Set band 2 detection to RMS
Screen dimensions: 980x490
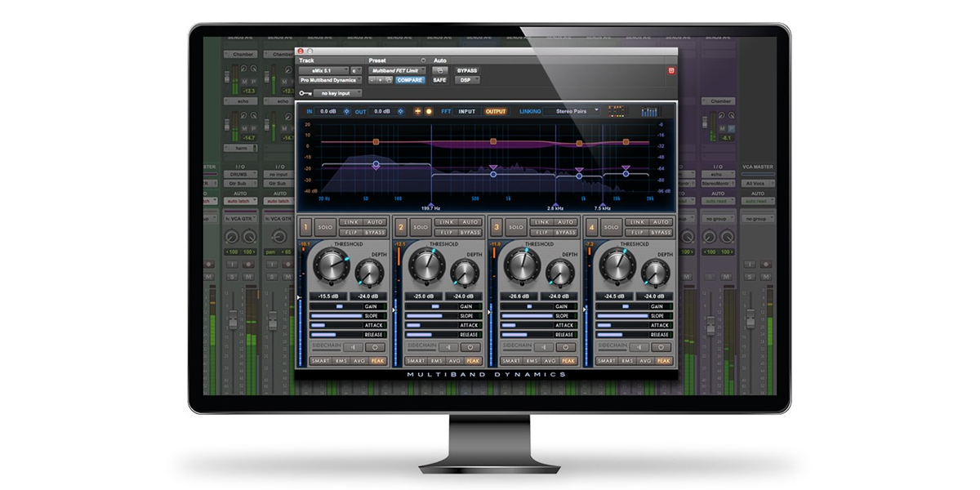(x=437, y=361)
